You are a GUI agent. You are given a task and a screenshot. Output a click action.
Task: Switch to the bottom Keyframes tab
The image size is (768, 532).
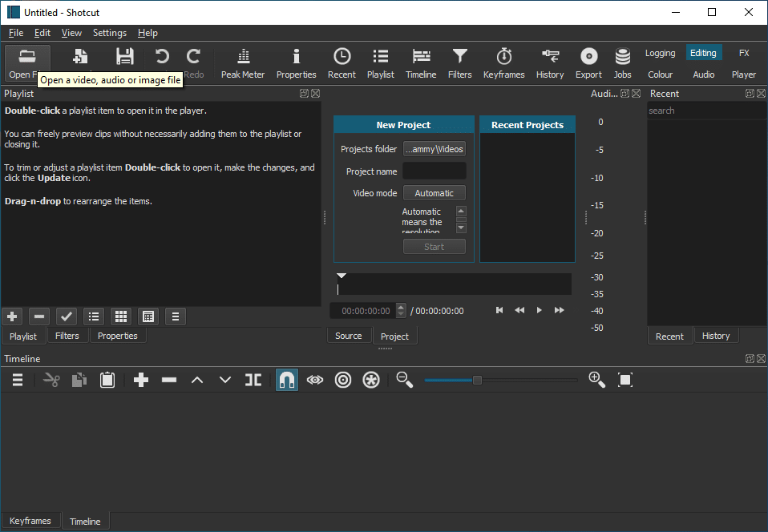30,521
